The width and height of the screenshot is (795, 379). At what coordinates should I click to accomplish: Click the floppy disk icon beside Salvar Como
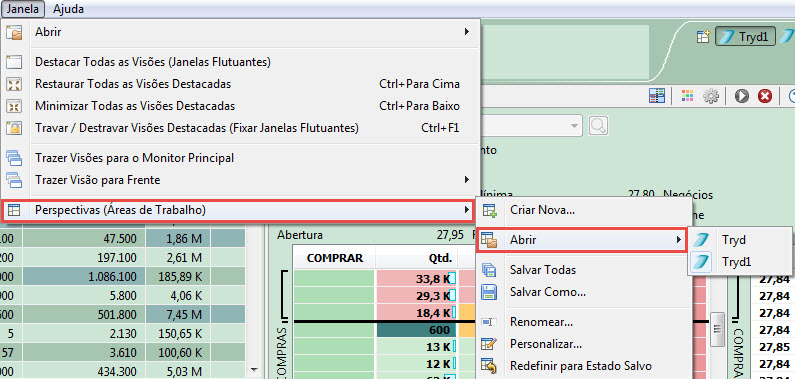tap(489, 292)
